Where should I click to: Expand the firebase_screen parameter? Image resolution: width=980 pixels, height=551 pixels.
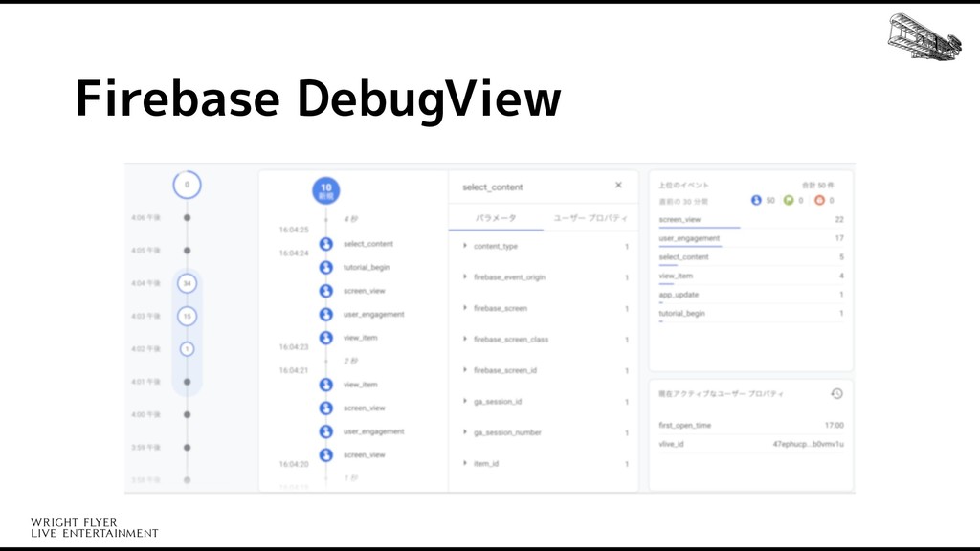465,307
